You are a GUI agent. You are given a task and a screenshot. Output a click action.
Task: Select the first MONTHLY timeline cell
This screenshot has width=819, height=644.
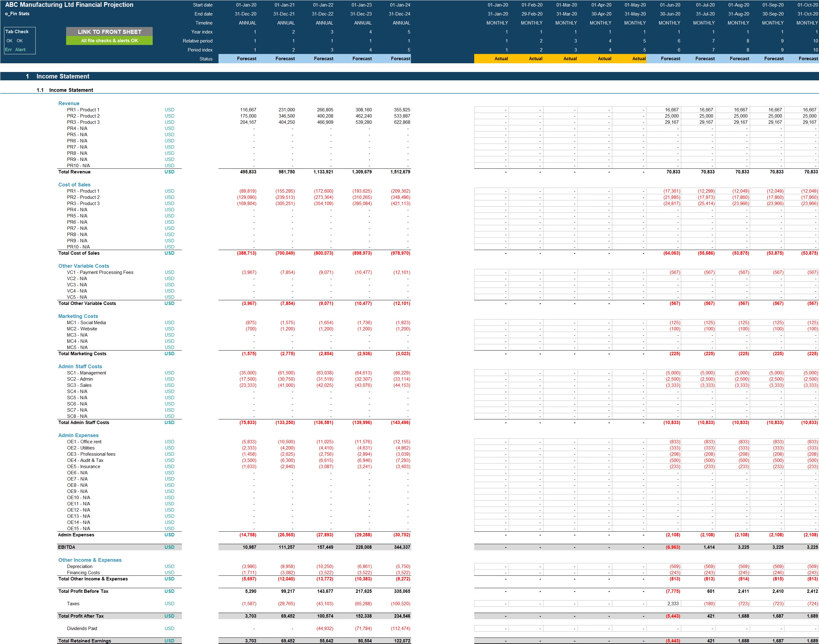click(497, 23)
